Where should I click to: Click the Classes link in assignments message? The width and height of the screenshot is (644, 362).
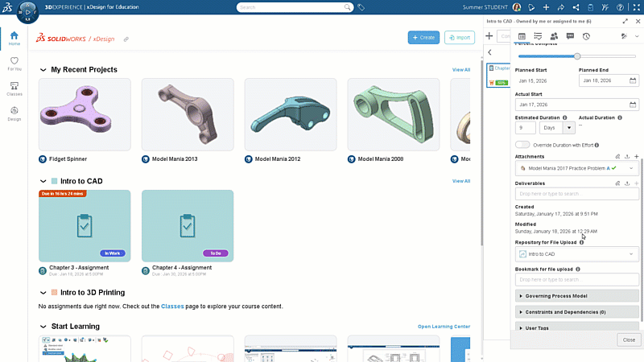coord(172,306)
